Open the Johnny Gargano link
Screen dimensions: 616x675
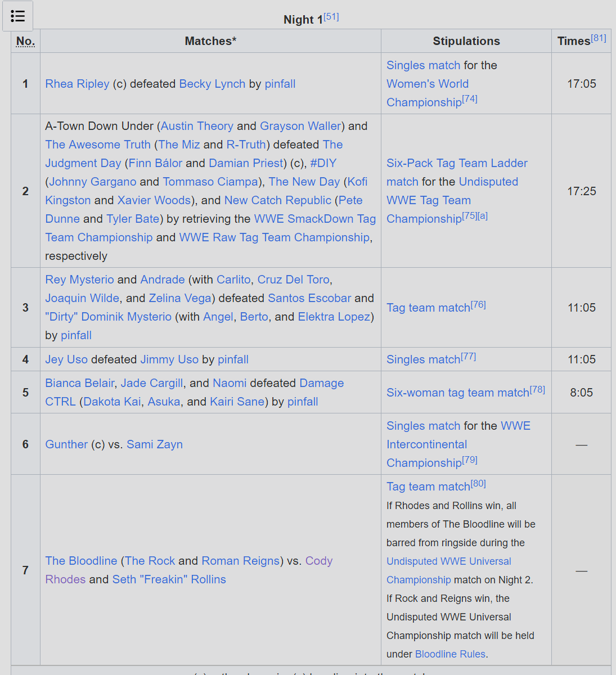tap(92, 182)
